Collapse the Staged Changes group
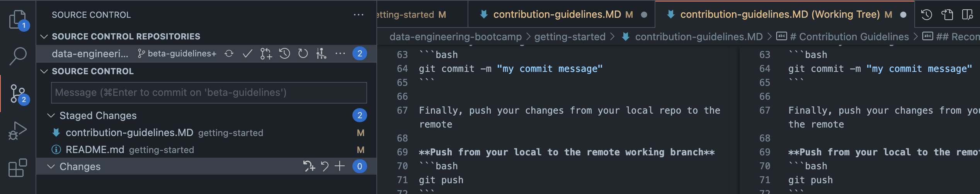 point(51,116)
